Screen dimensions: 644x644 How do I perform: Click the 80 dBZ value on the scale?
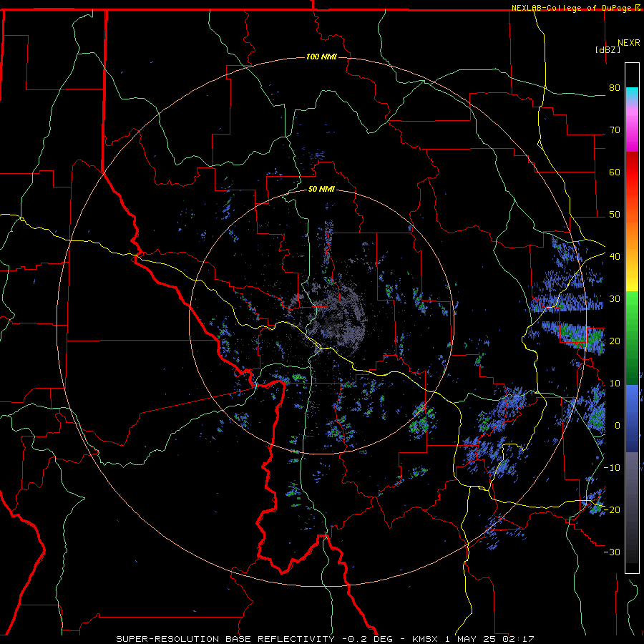[615, 88]
